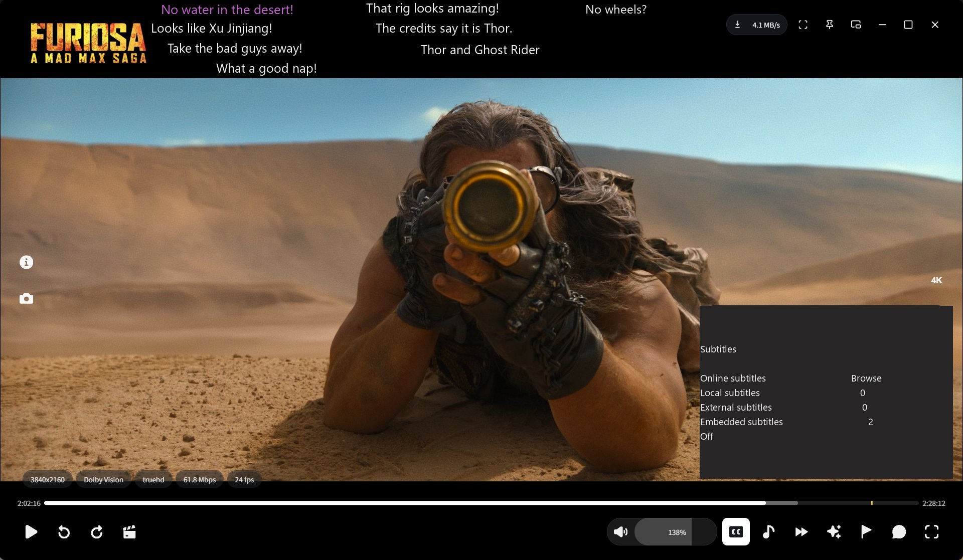Screen dimensions: 963x560
Task: Open the clapperboard episodes icon
Action: click(x=129, y=532)
